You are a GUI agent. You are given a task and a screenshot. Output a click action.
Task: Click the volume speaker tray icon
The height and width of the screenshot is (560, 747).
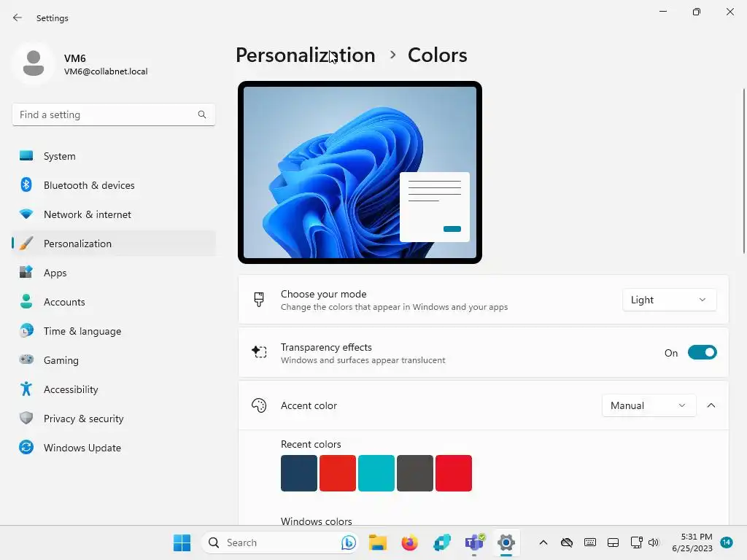(654, 542)
